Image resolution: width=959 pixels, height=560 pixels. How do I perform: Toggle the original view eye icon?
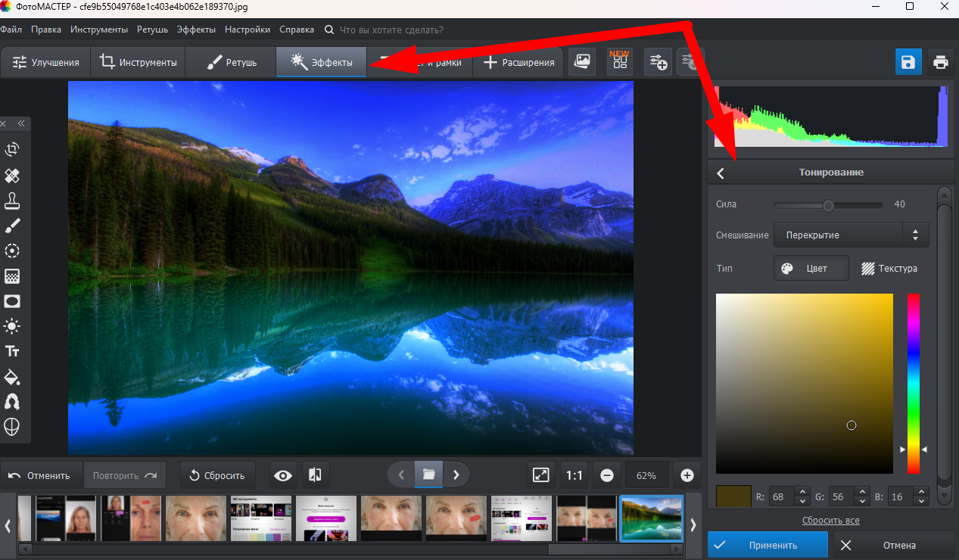pyautogui.click(x=284, y=475)
